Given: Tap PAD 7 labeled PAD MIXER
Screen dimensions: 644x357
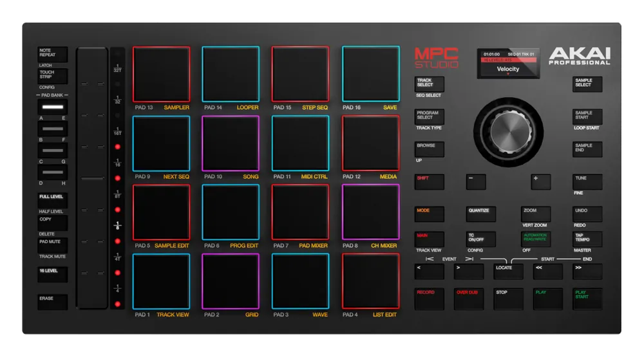Looking at the screenshot, I should point(300,212).
